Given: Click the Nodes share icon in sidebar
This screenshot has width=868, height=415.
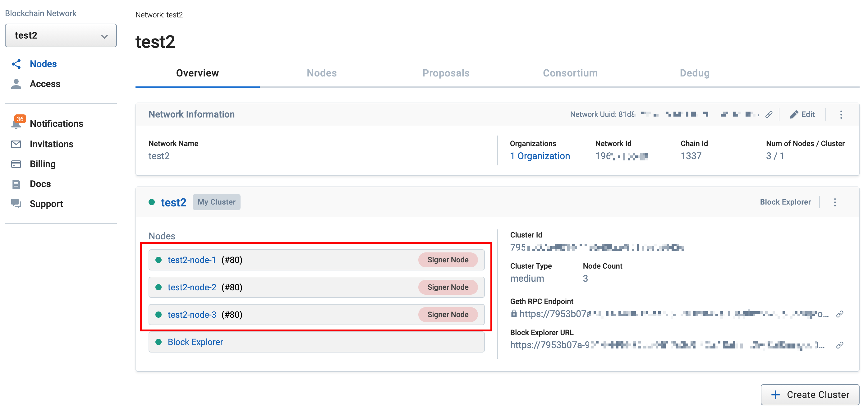Looking at the screenshot, I should [x=16, y=64].
